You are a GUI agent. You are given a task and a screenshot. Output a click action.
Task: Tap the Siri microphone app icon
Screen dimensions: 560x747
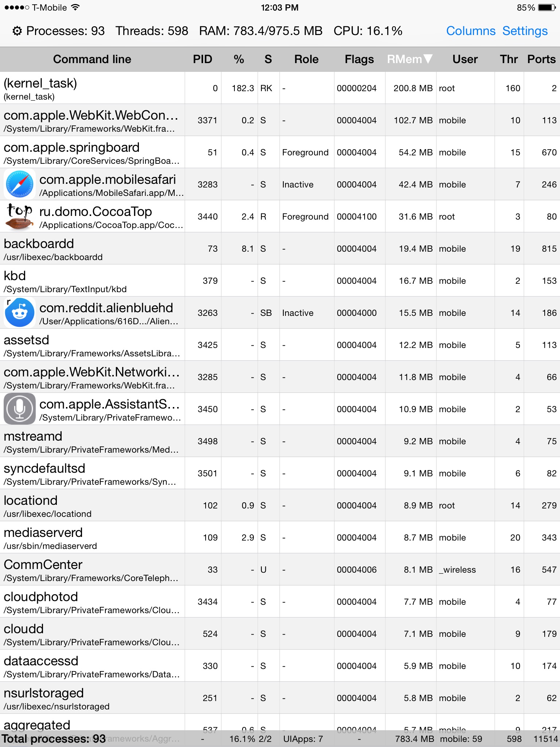tap(20, 409)
